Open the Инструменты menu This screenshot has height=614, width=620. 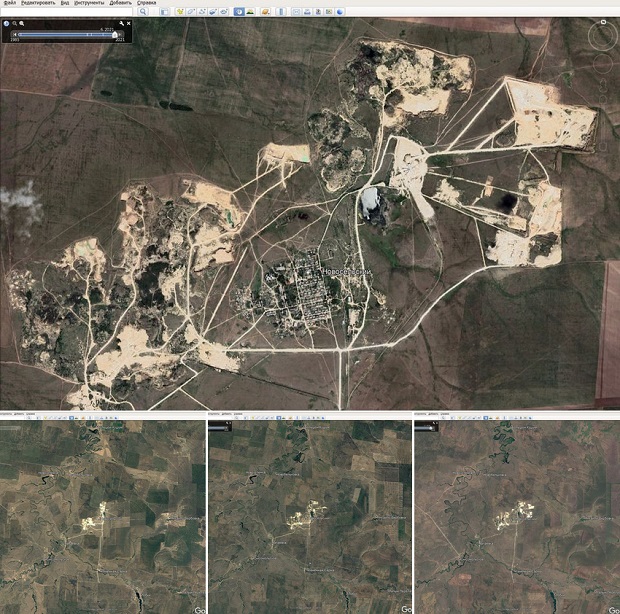[89, 3]
